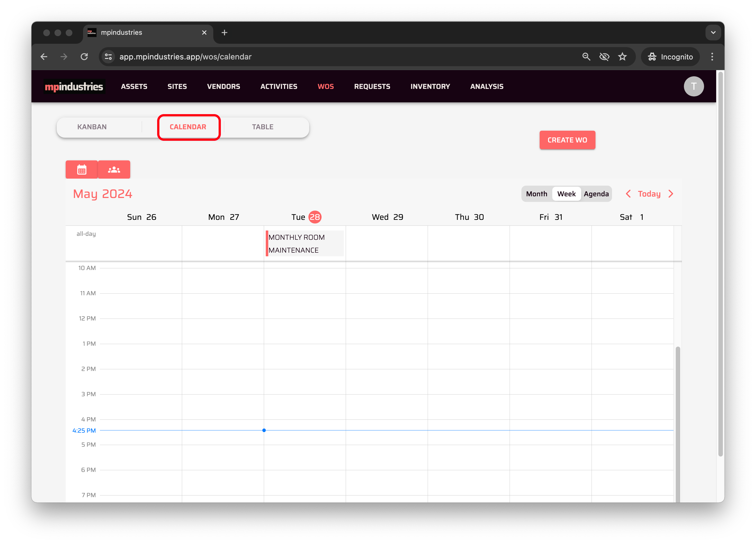Viewport: 756px width, 544px height.
Task: Click the browser zoom magnifier icon
Action: click(586, 57)
